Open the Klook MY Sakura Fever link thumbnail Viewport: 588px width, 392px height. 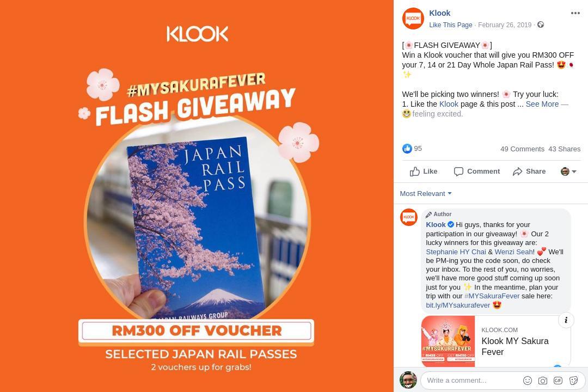pyautogui.click(x=448, y=341)
